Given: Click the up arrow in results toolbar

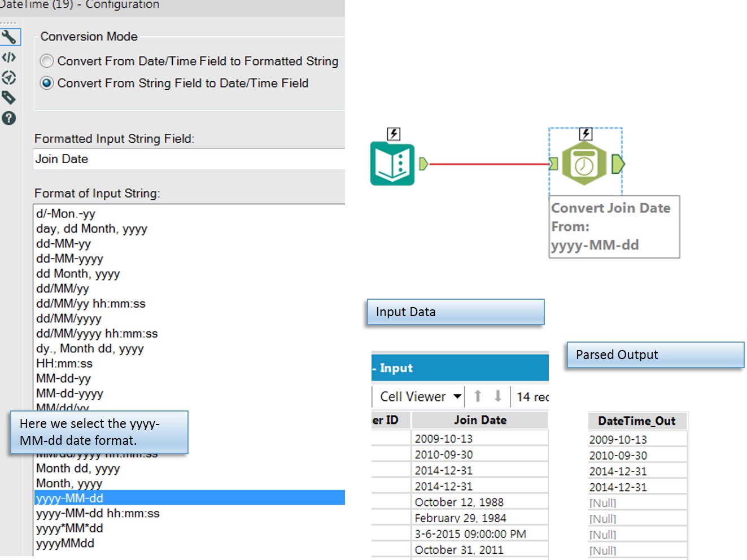Looking at the screenshot, I should click(x=478, y=396).
